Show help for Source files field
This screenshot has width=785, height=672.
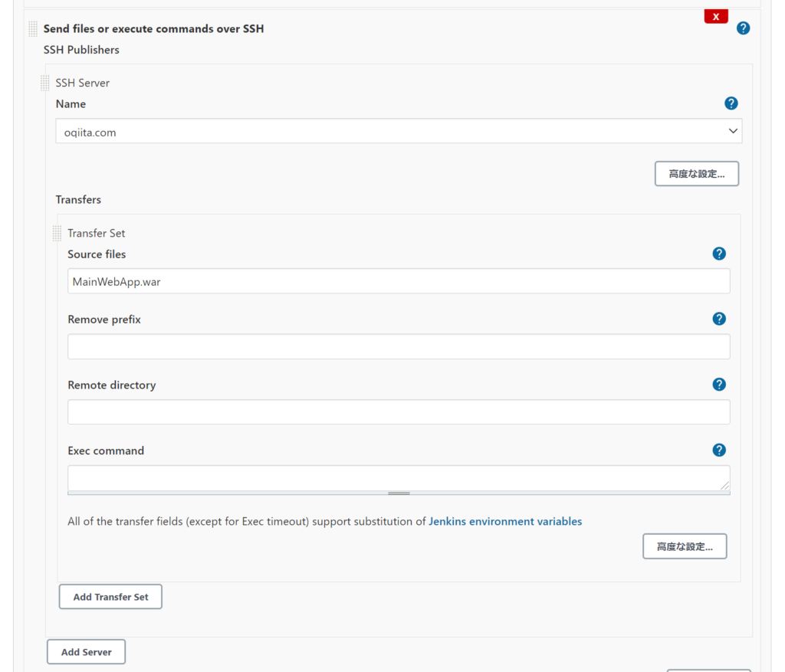[x=718, y=254]
